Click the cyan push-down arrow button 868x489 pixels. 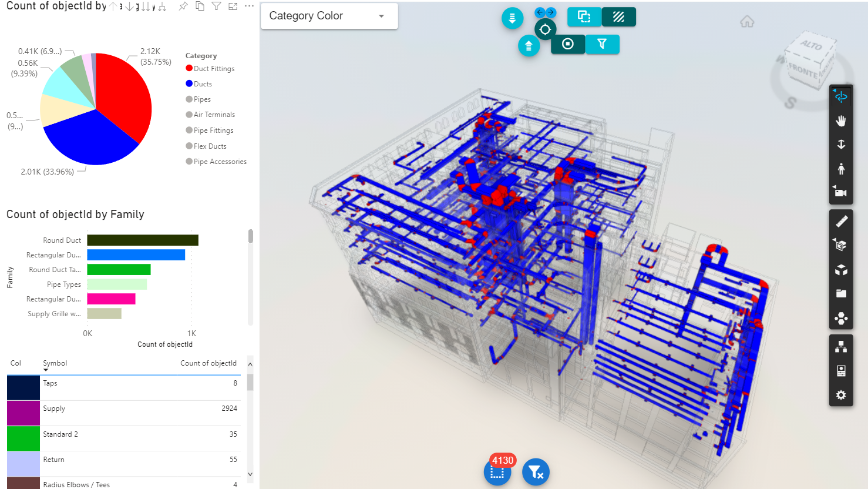point(512,18)
